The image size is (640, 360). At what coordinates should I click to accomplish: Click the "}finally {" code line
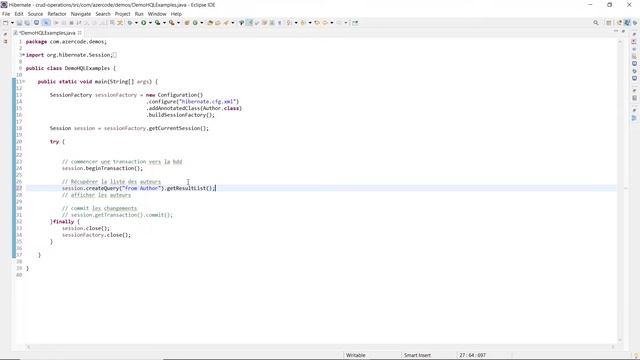[x=65, y=222]
